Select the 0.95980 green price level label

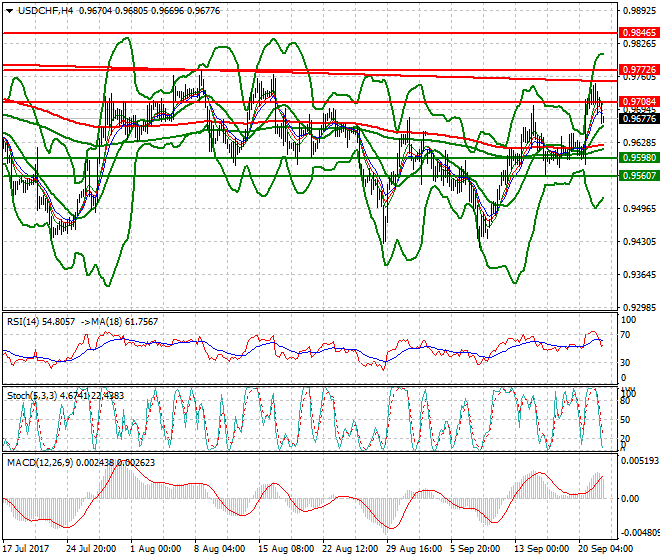click(639, 157)
